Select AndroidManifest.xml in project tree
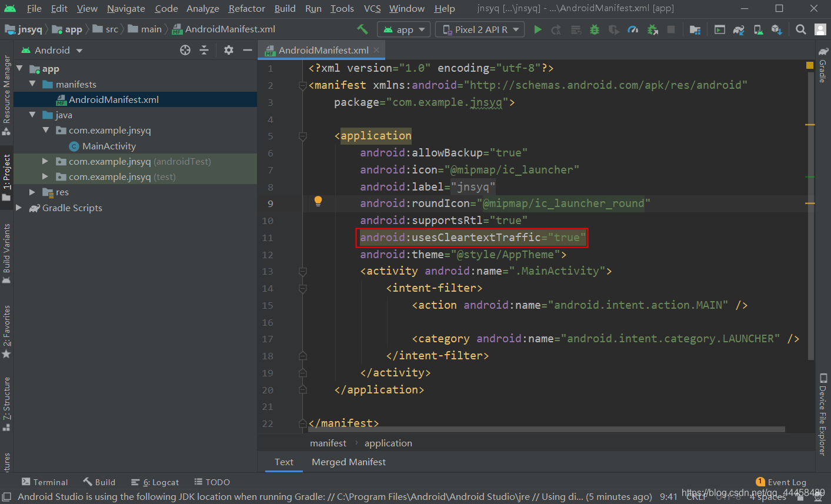Image resolution: width=831 pixels, height=504 pixels. click(135, 99)
